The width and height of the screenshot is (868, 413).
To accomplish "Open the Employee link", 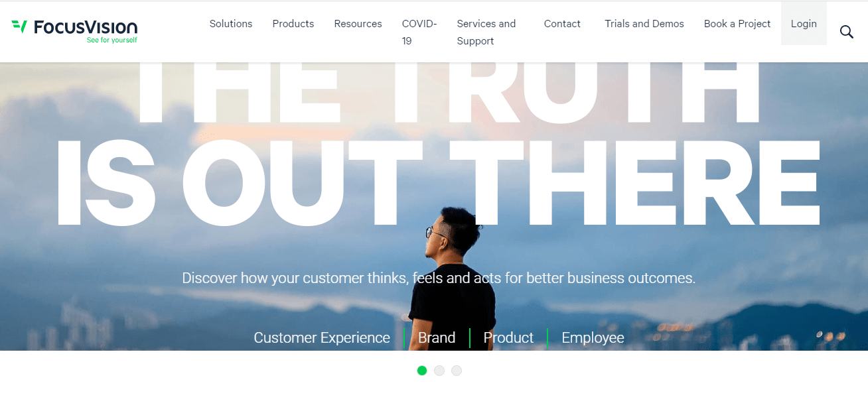I will (593, 338).
